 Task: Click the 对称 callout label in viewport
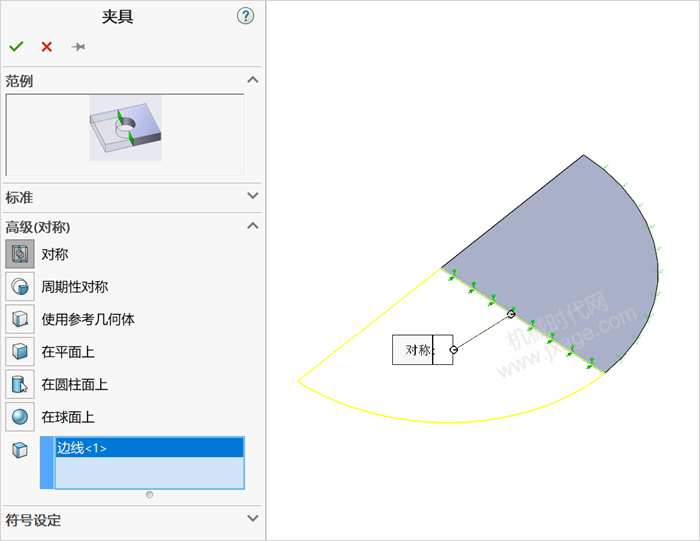422,350
